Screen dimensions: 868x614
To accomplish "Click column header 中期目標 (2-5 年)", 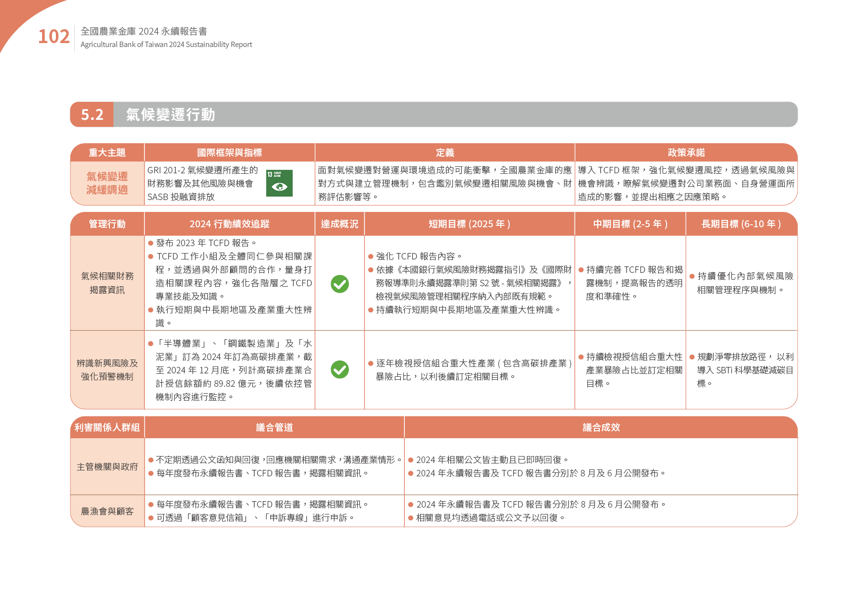I will tap(630, 224).
